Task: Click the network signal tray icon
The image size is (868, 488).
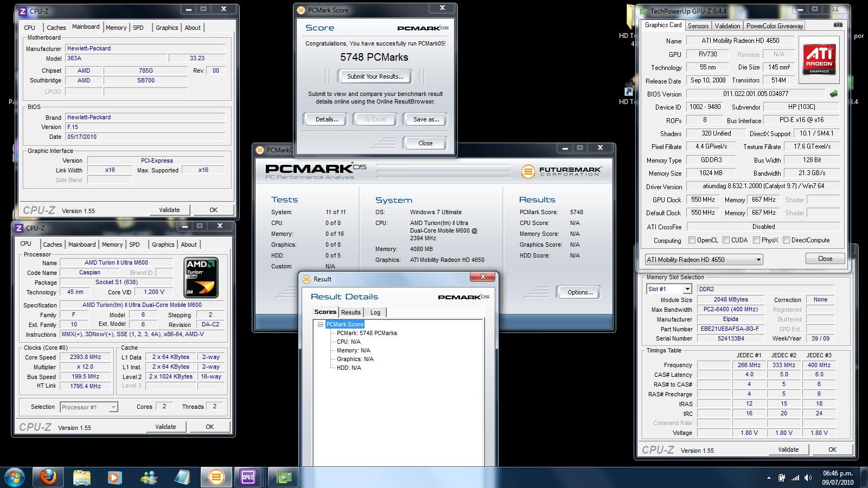Action: [x=795, y=478]
